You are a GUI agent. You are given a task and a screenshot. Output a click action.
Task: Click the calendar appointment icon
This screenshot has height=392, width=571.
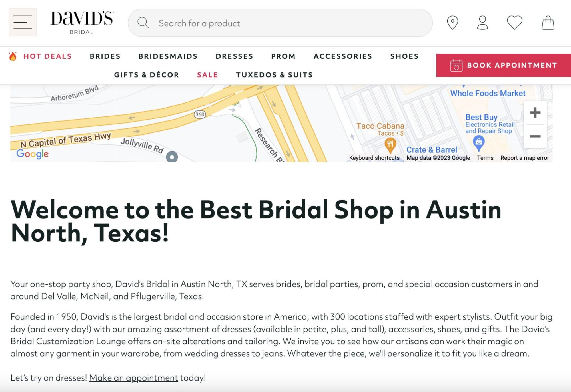click(x=456, y=65)
